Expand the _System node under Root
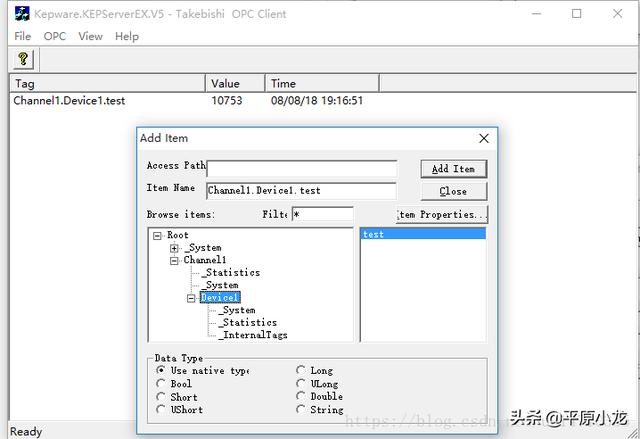 174,248
